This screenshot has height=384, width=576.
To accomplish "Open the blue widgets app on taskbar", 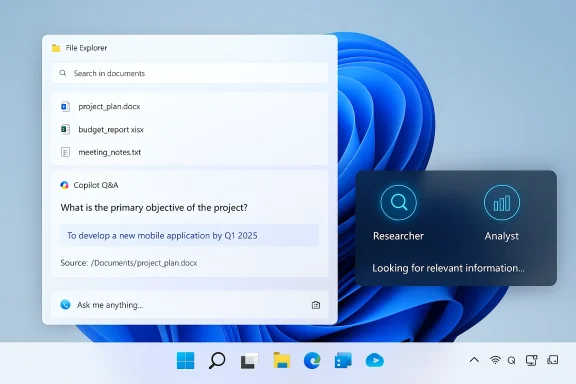I will (343, 360).
